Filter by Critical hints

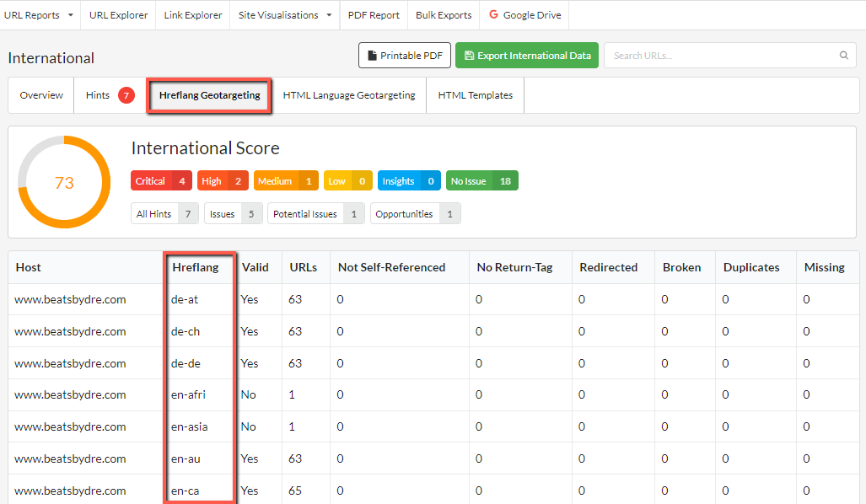(161, 181)
